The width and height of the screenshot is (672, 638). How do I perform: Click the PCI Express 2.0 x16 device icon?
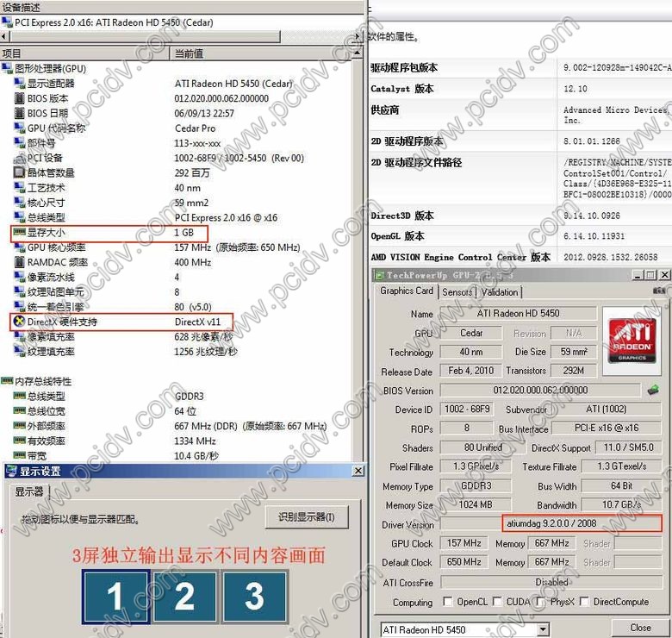7,22
